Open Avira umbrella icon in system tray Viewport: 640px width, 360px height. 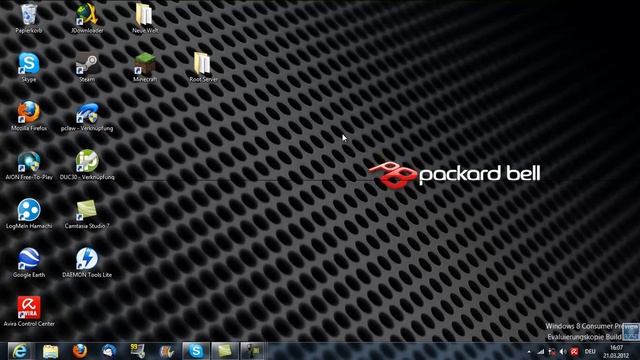[574, 351]
